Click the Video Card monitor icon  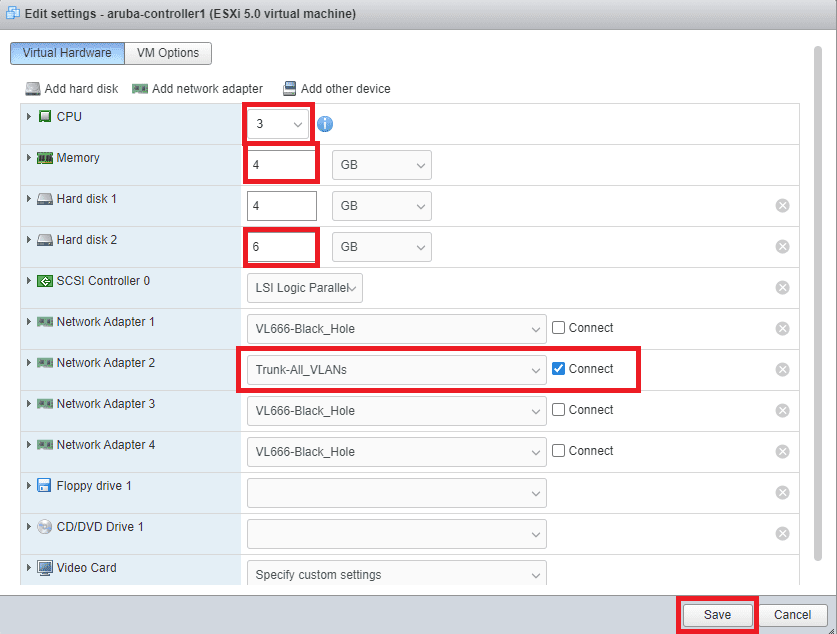(45, 568)
